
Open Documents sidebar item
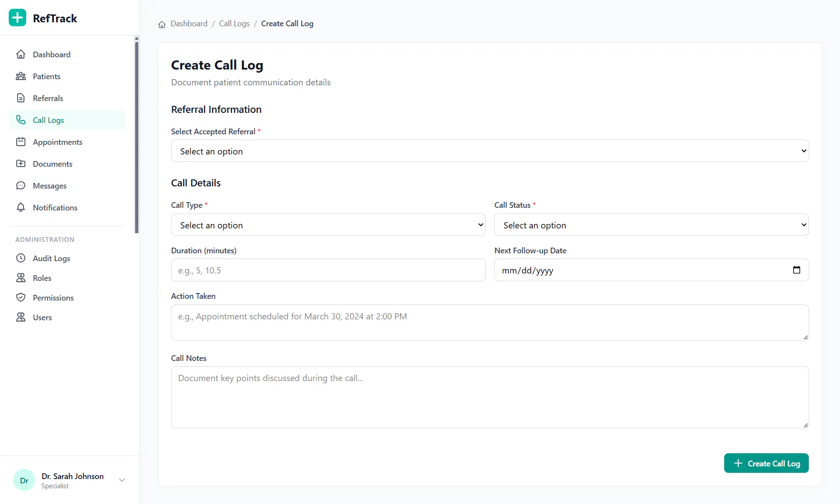[67, 164]
